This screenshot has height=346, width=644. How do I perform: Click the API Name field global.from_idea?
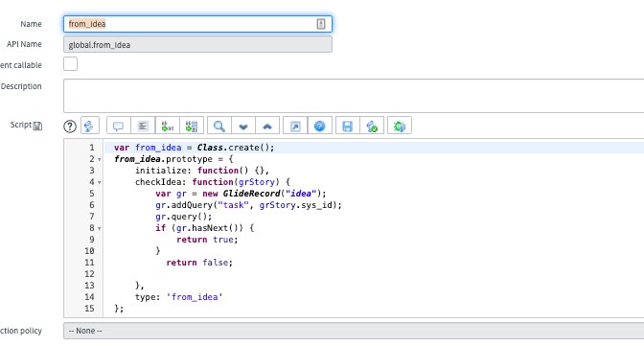(197, 44)
